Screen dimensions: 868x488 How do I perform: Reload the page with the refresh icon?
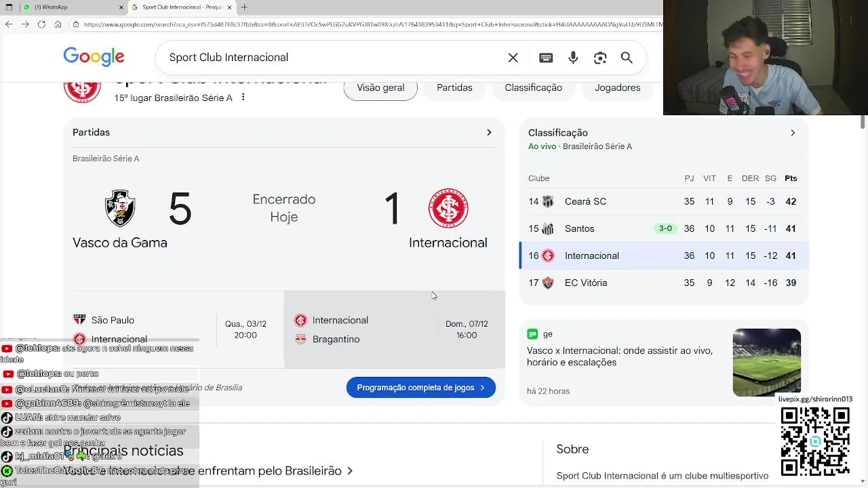(41, 24)
